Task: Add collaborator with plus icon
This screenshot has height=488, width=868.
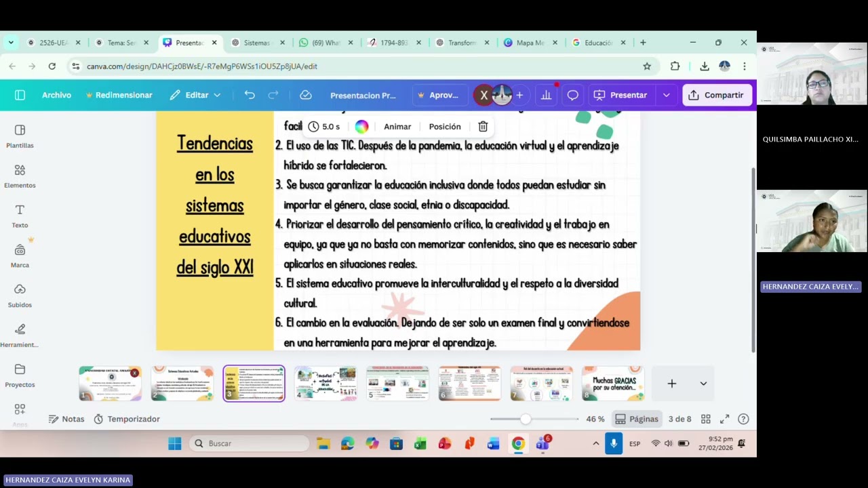Action: coord(519,95)
